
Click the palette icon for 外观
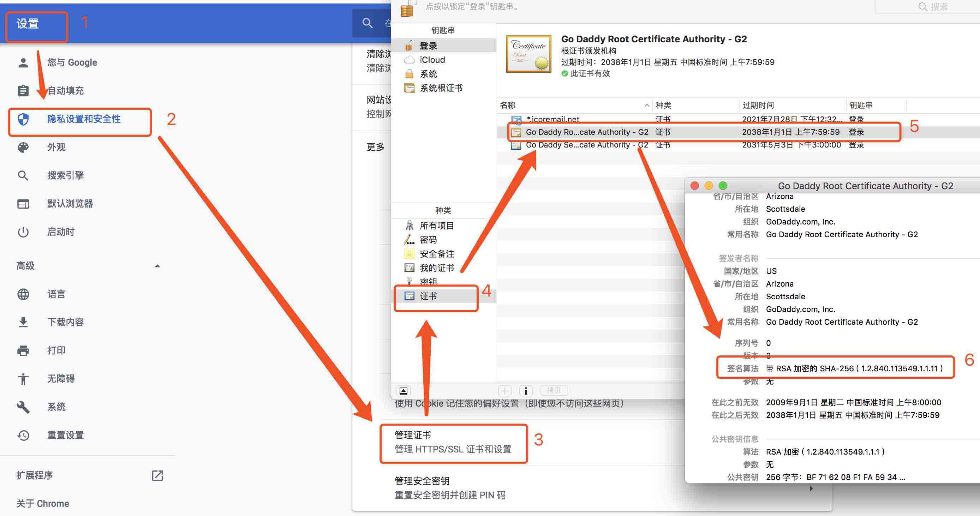23,147
